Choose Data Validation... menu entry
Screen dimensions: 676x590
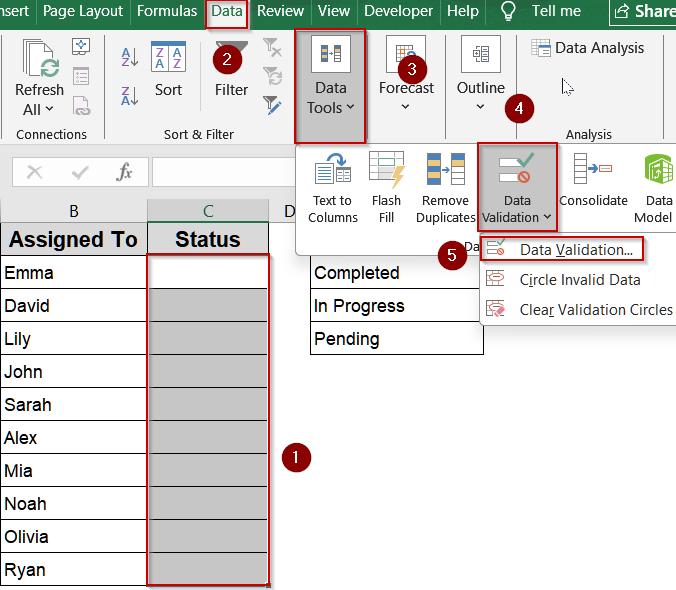(x=562, y=249)
